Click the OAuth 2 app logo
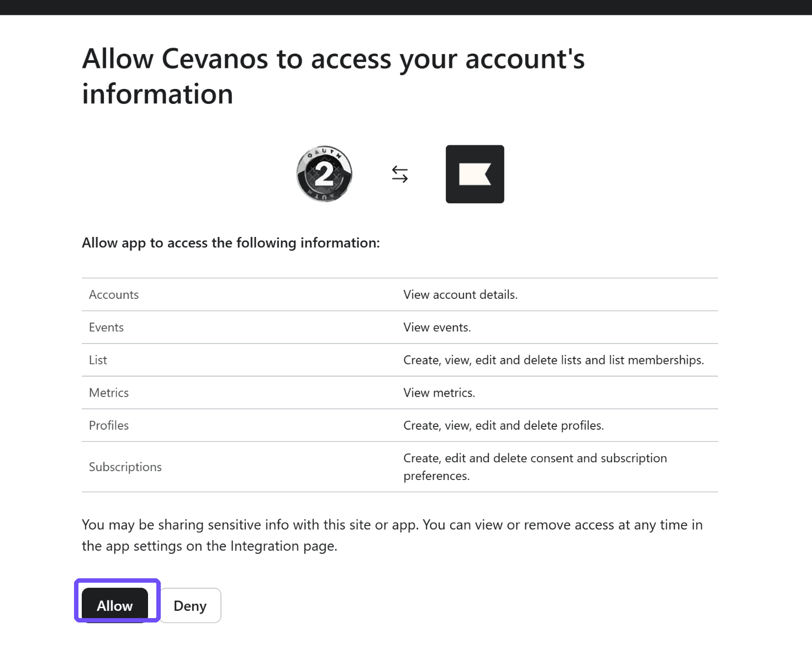This screenshot has width=812, height=649. (324, 174)
